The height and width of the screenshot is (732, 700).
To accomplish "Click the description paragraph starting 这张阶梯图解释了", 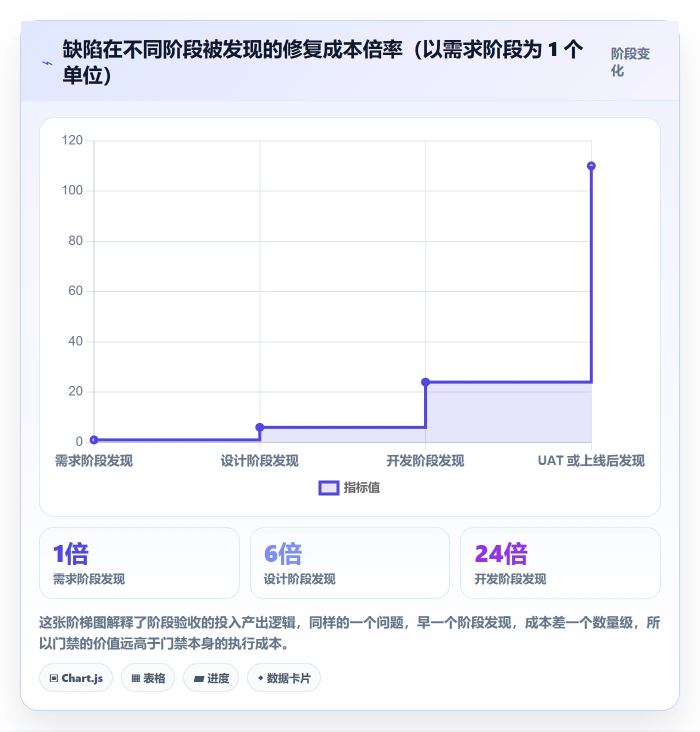I will (350, 633).
